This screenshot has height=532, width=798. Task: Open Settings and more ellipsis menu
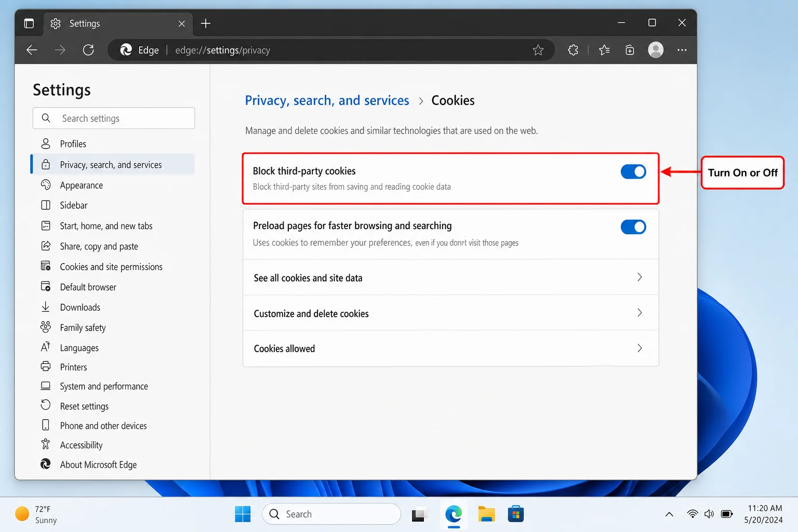[x=682, y=50]
